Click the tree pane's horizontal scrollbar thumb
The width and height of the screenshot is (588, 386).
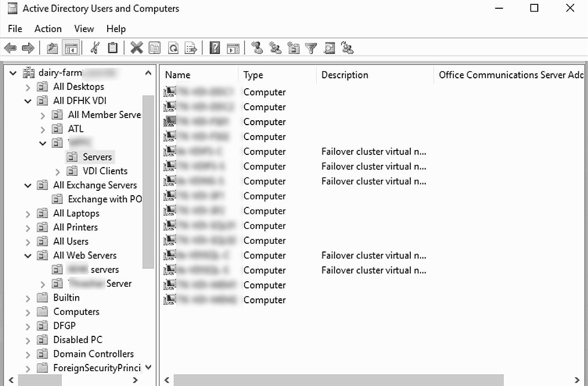click(40, 380)
